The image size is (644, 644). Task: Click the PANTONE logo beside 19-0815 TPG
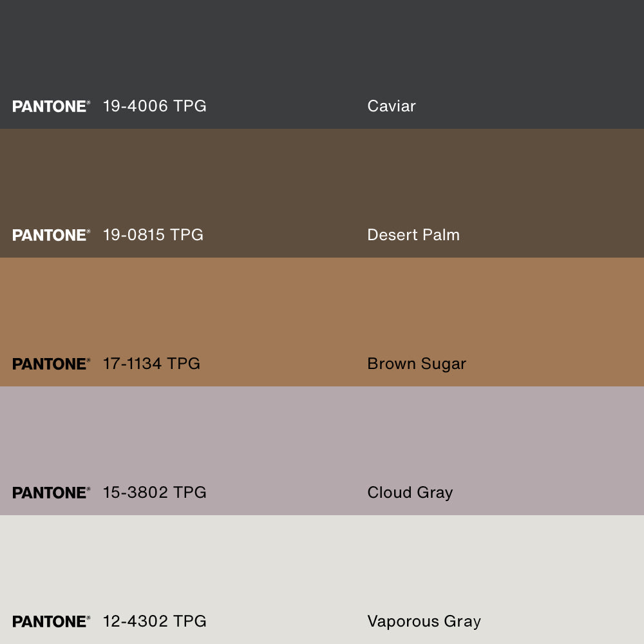click(51, 235)
